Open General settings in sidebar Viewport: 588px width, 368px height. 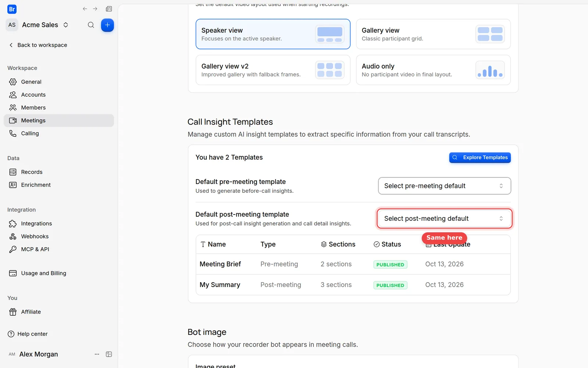[x=59, y=82]
